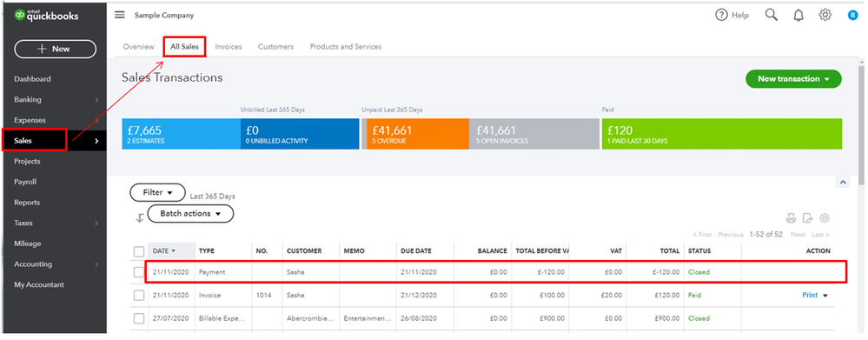Click the export list icon above table
Image resolution: width=868 pixels, height=340 pixels.
(x=808, y=217)
